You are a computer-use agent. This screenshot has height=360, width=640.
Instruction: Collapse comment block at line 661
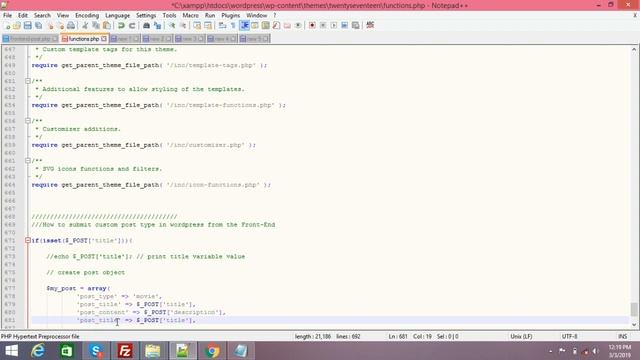tap(28, 161)
